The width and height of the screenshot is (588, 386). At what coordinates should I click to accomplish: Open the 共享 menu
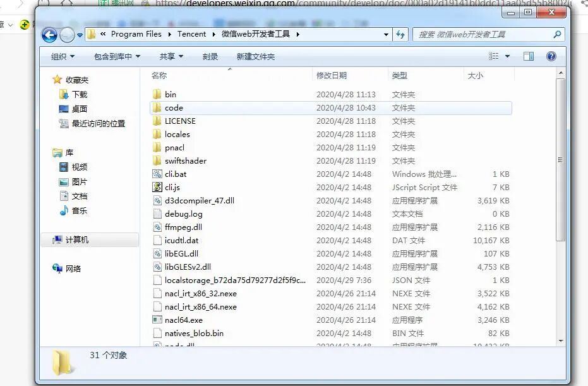171,57
